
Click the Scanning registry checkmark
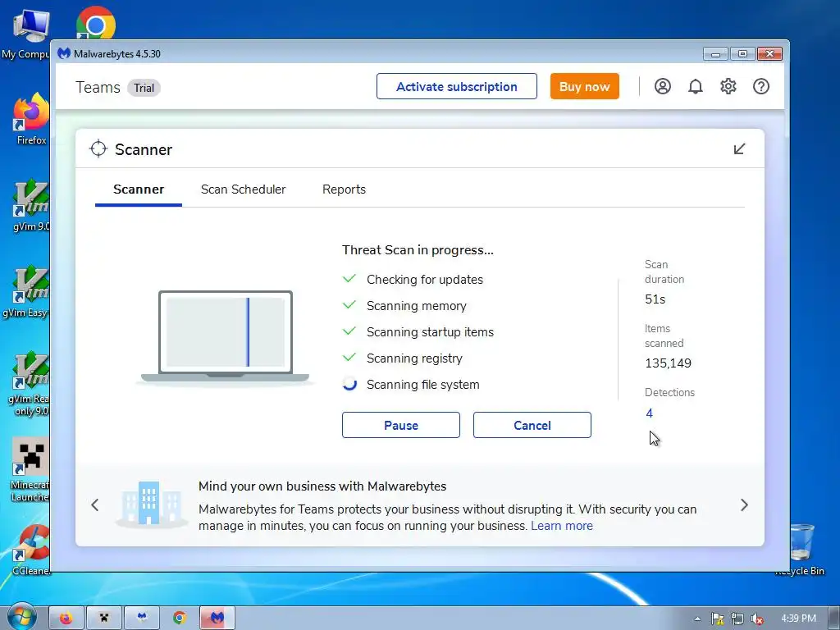click(x=349, y=358)
